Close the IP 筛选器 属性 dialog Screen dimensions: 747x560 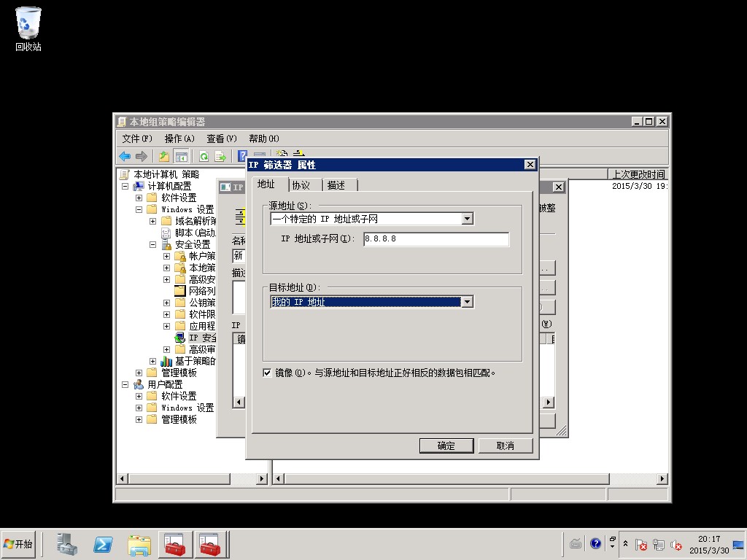[x=530, y=165]
